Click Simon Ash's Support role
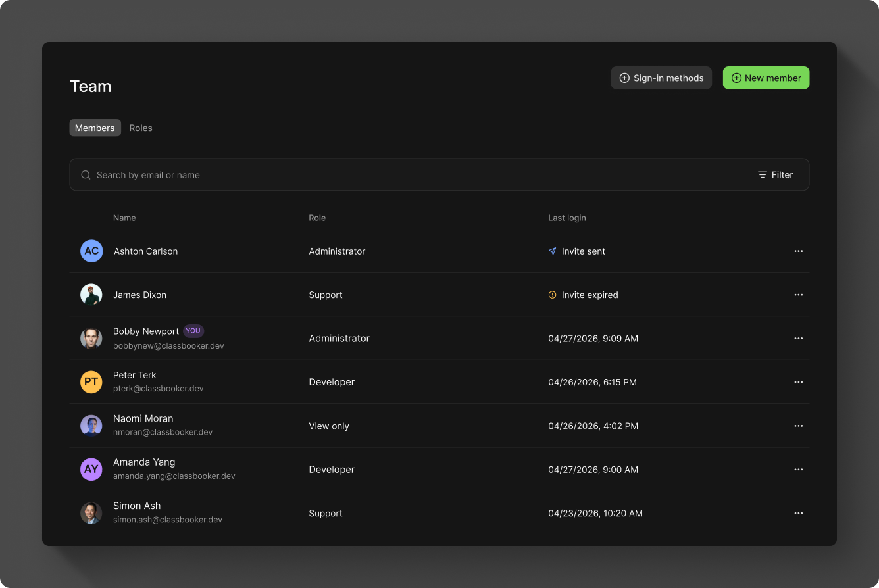Image resolution: width=879 pixels, height=588 pixels. (326, 513)
